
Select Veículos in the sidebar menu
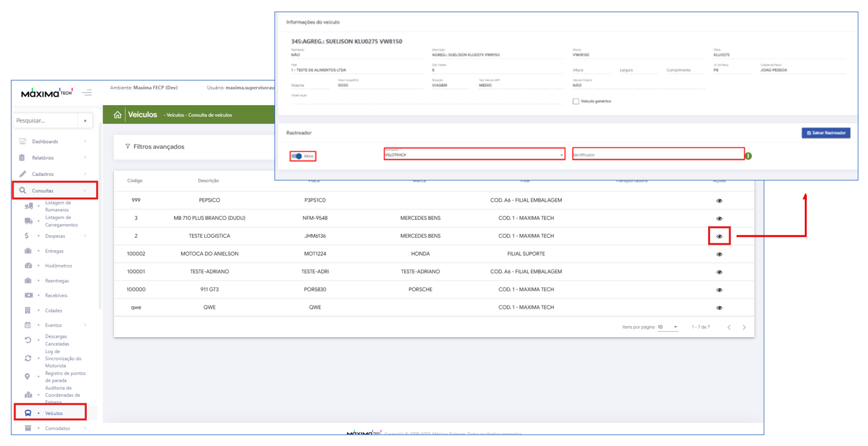click(x=53, y=413)
